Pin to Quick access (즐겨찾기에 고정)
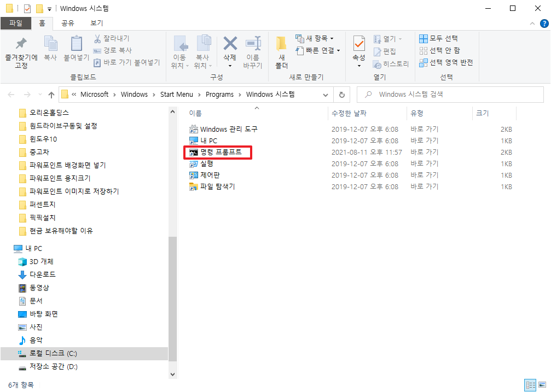Screen dimensions: 551x392 tap(21, 52)
